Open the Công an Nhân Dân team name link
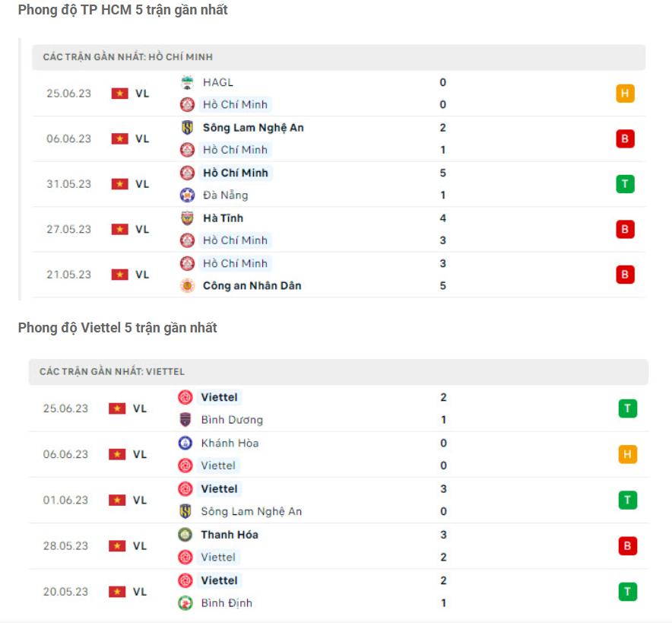The image size is (672, 623). (252, 286)
